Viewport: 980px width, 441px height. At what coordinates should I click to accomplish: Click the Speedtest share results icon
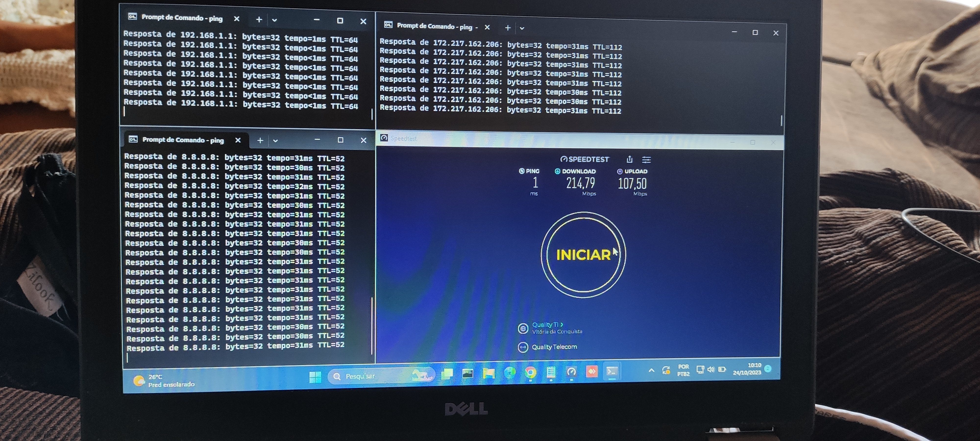(x=629, y=159)
